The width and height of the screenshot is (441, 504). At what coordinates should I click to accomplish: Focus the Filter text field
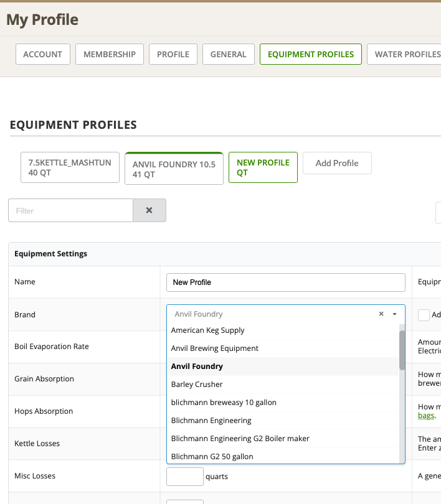71,210
